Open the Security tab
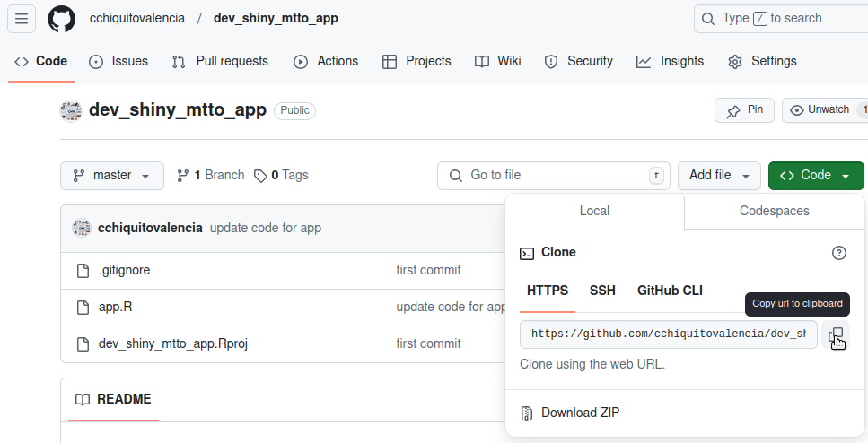The height and width of the screenshot is (443, 868). point(579,61)
